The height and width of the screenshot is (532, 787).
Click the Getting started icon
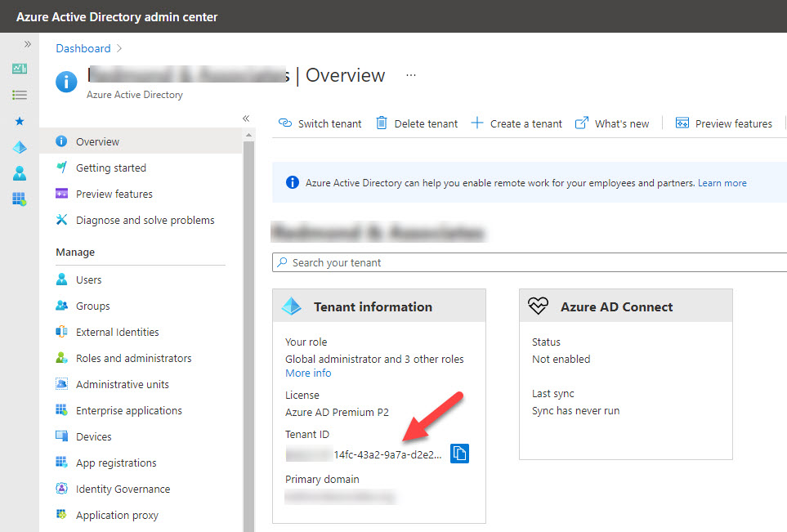coord(61,168)
